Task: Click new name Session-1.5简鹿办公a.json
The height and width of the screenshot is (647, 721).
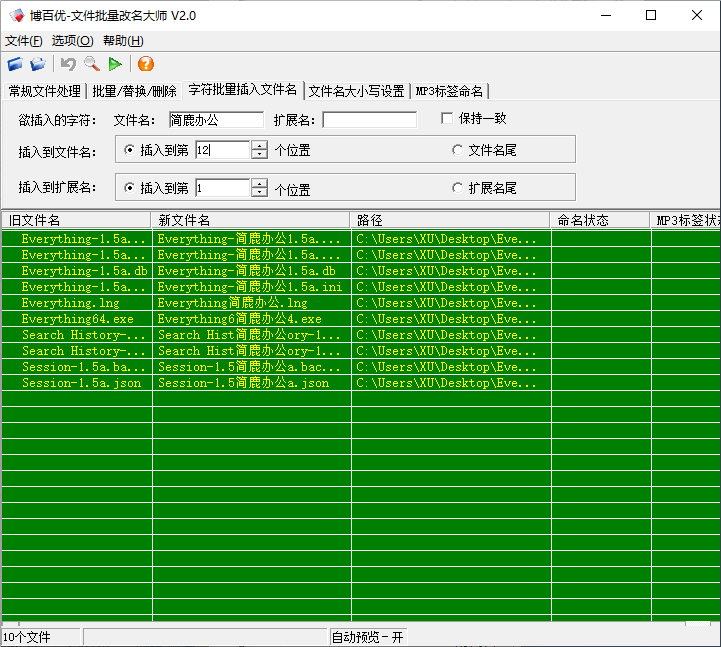Action: [244, 383]
